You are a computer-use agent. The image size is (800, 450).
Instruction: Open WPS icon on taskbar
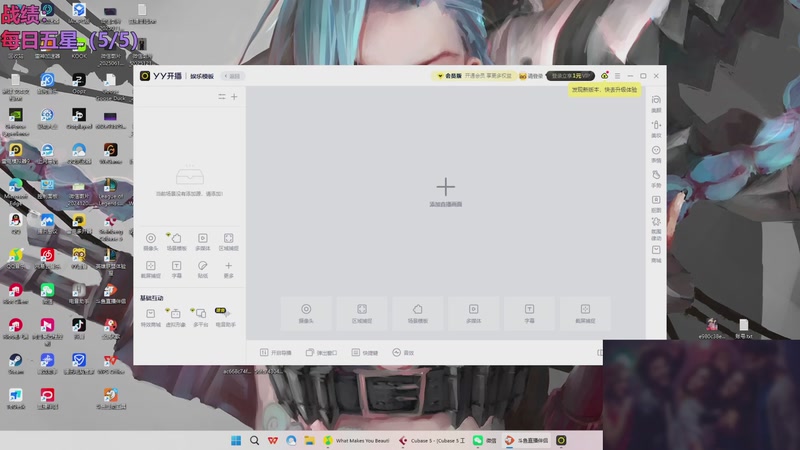(x=272, y=440)
